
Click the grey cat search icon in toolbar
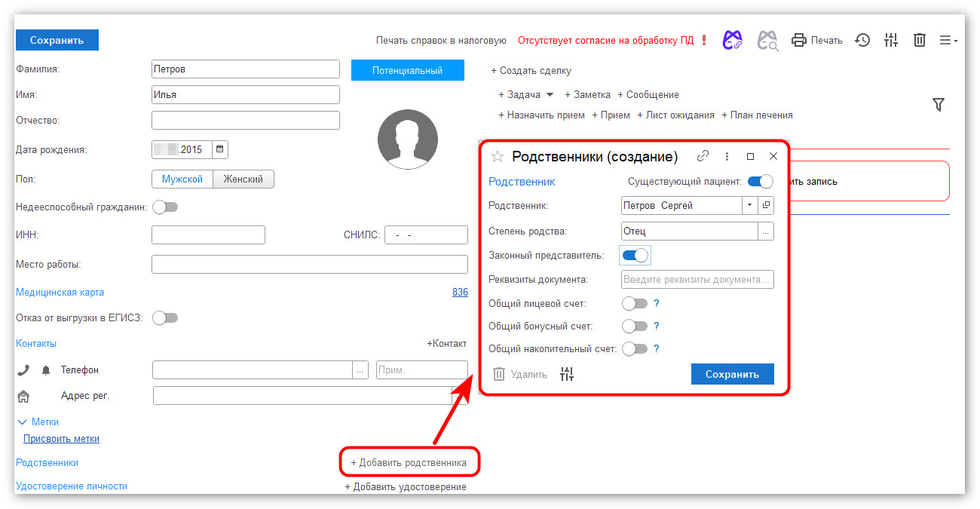(768, 40)
